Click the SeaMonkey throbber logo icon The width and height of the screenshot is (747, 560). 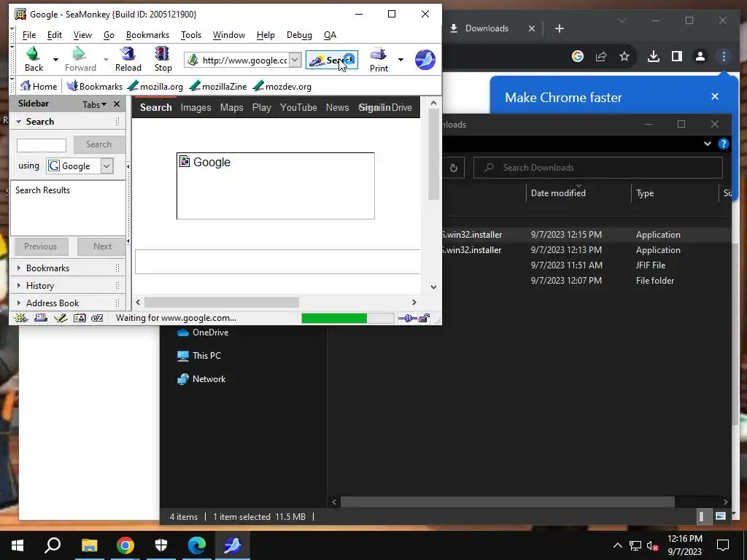425,60
